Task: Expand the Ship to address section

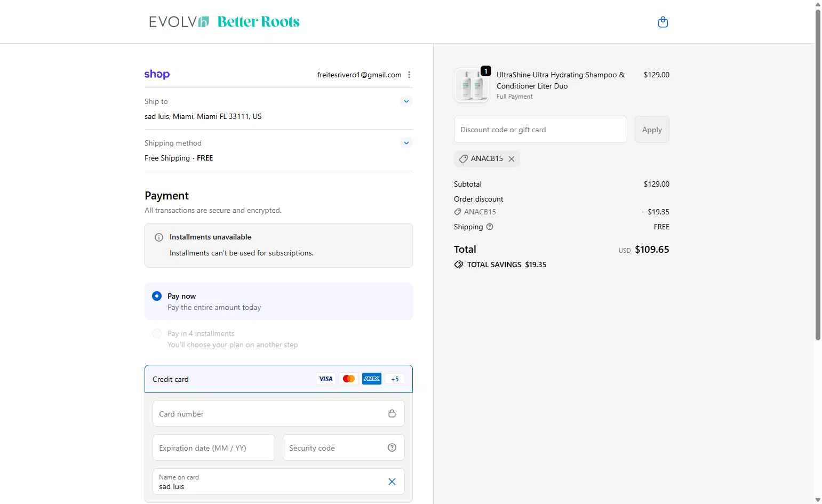Action: point(406,101)
